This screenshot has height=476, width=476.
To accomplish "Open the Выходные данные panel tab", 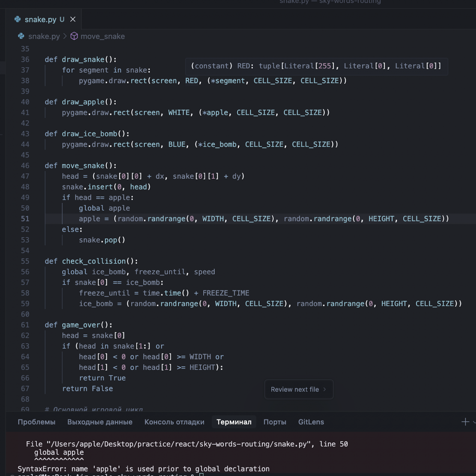I will [x=100, y=422].
